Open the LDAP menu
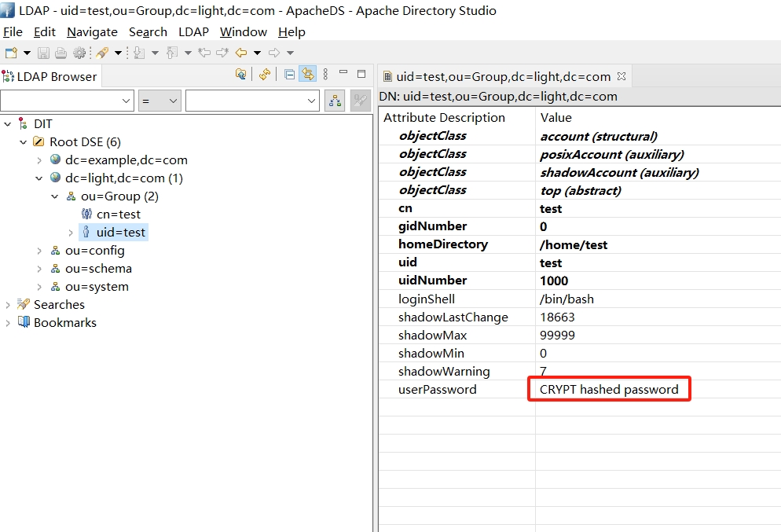The image size is (781, 532). point(193,32)
